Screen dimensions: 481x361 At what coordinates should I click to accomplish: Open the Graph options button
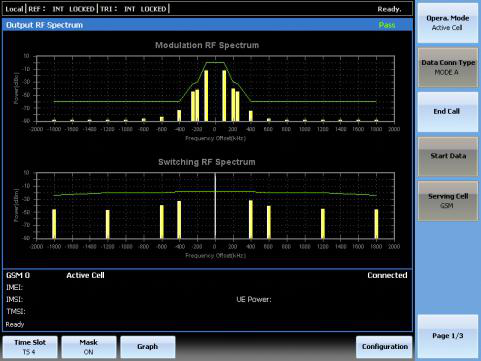(x=148, y=347)
